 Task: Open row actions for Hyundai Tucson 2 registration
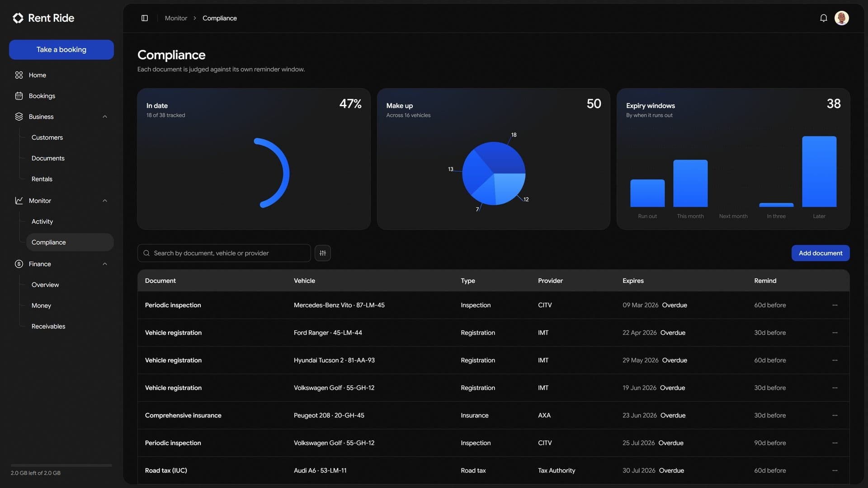click(x=835, y=360)
